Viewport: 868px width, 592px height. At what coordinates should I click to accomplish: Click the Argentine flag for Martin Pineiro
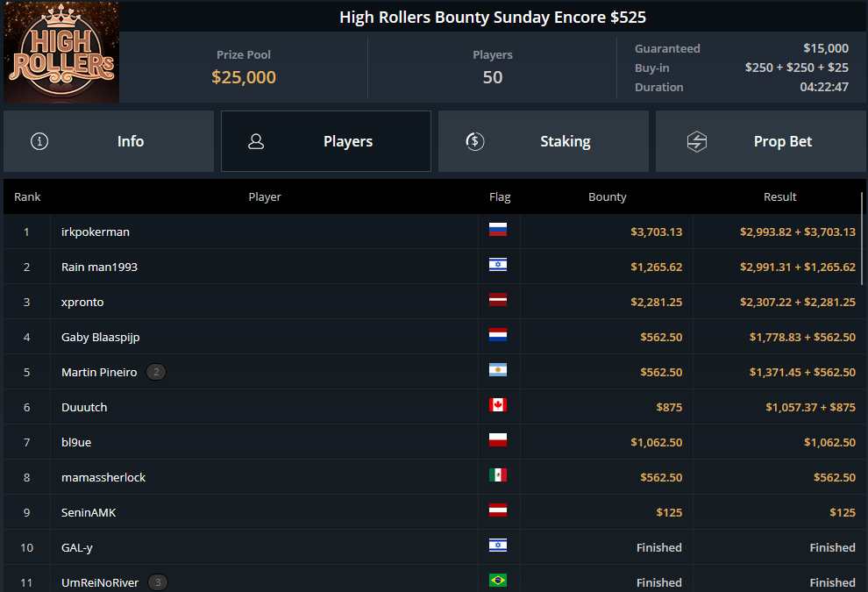pyautogui.click(x=498, y=370)
